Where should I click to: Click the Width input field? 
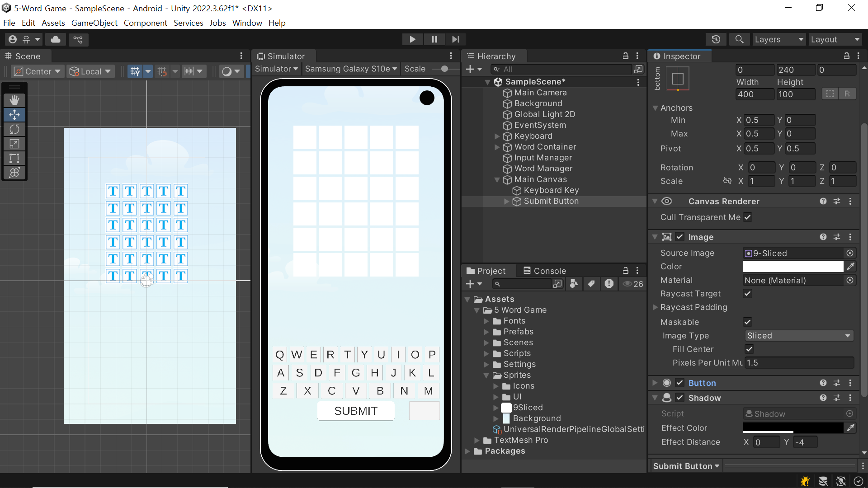pyautogui.click(x=755, y=94)
